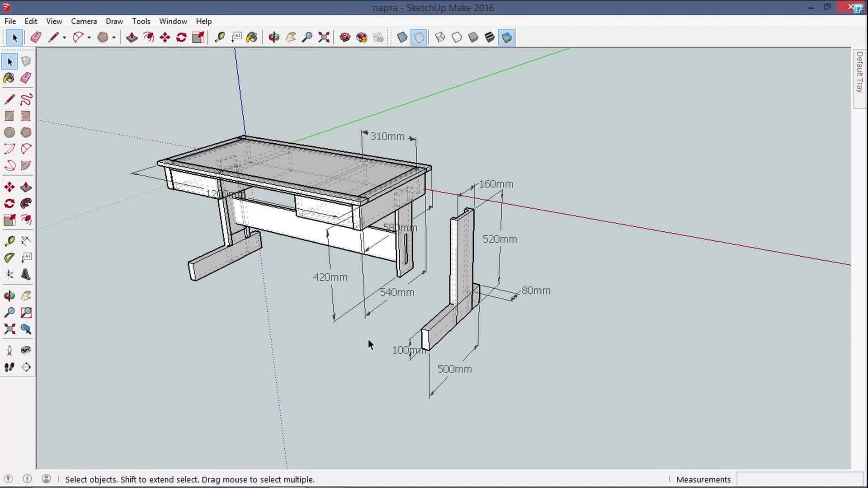
Task: Select the Walk footprints tool
Action: pos(9,367)
